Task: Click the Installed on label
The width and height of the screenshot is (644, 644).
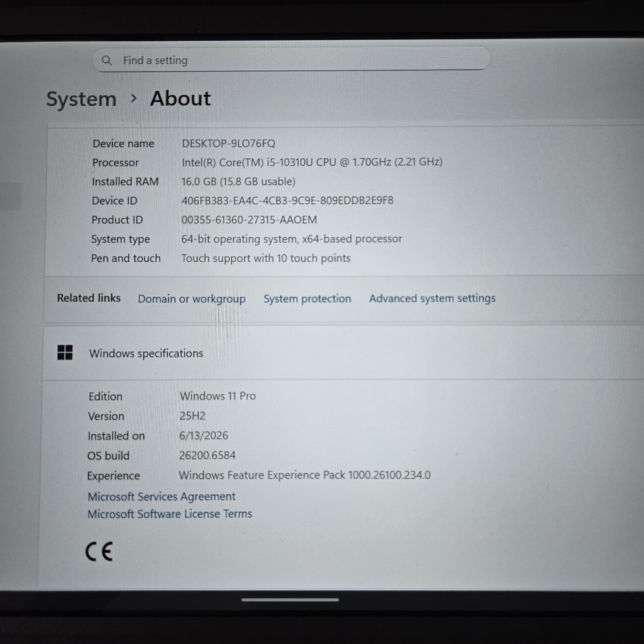Action: 116,436
